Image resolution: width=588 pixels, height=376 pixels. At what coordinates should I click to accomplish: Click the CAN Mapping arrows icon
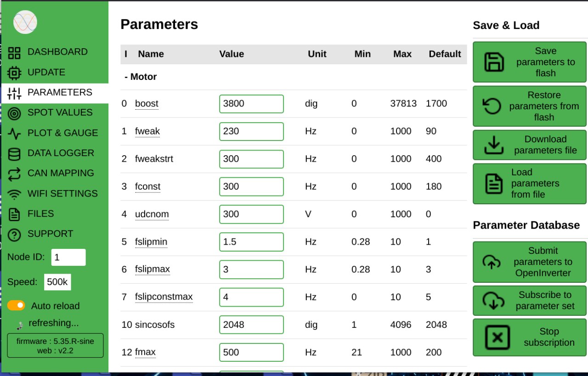tap(15, 174)
